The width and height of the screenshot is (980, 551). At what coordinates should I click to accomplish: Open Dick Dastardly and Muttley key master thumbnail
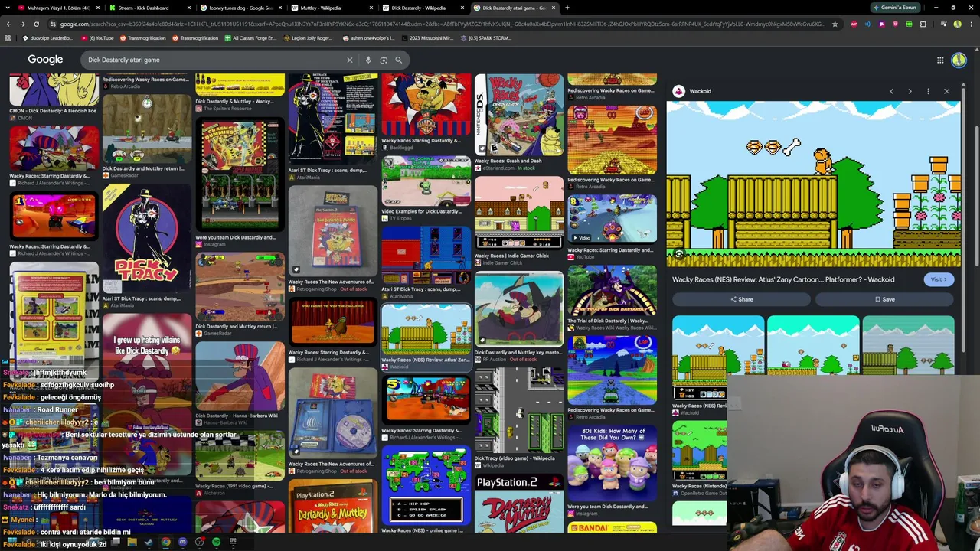518,311
